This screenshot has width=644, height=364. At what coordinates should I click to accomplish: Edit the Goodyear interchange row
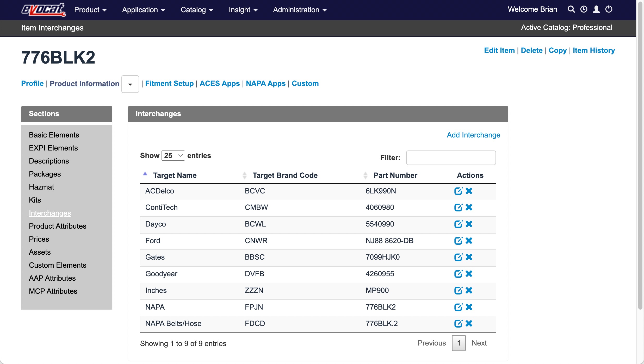(x=459, y=274)
